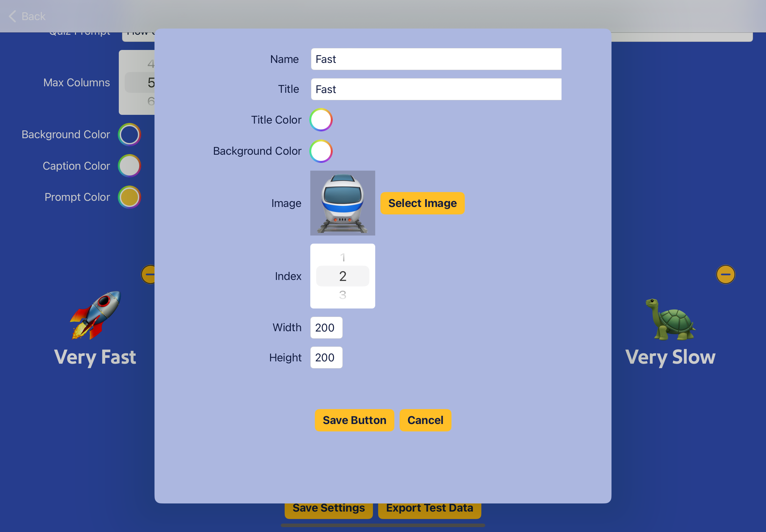Click the Prompt Color circle icon
The image size is (766, 532).
(131, 197)
